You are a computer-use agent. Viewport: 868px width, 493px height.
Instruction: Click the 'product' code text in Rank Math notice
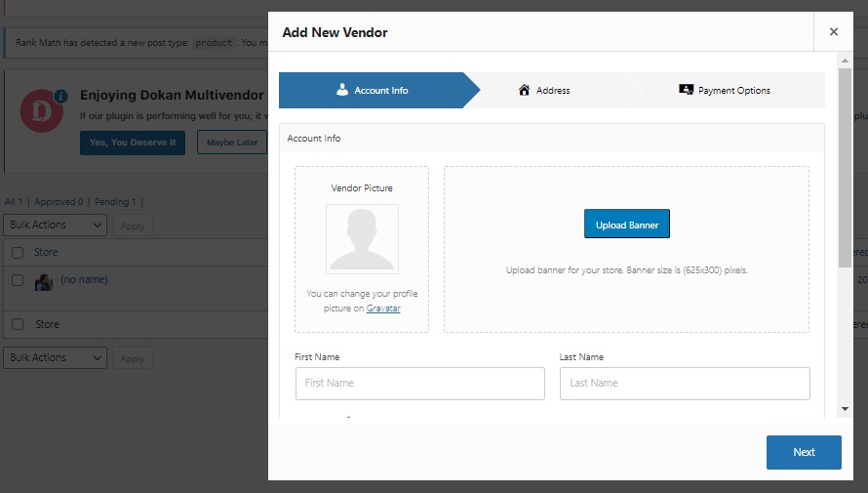coord(214,43)
